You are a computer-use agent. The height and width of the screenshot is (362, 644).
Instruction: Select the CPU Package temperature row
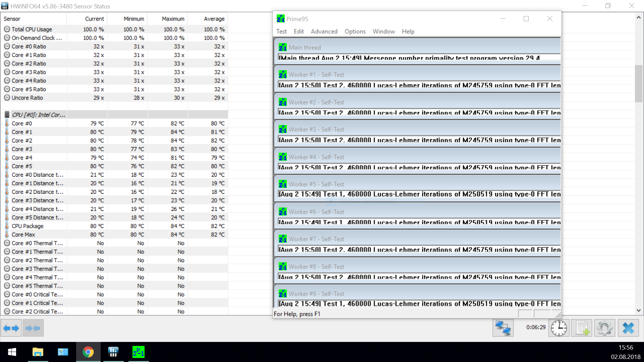coord(114,226)
